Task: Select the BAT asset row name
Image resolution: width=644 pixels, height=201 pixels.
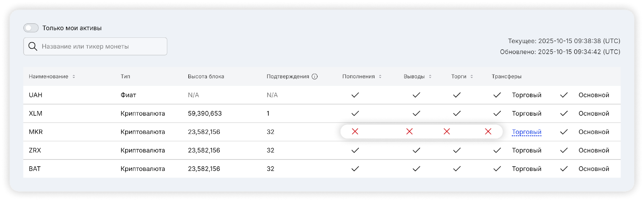Action: pyautogui.click(x=35, y=169)
